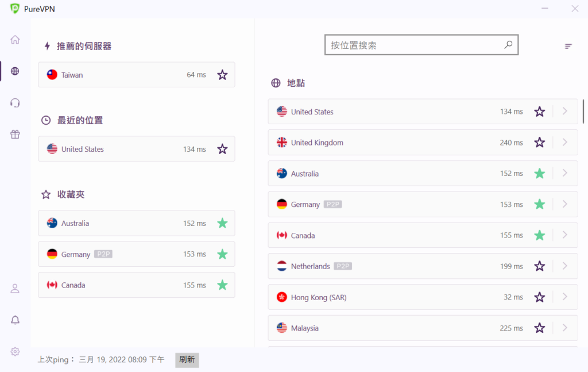Open the user profile sidebar icon
Screen dimensions: 588x372
click(15, 288)
